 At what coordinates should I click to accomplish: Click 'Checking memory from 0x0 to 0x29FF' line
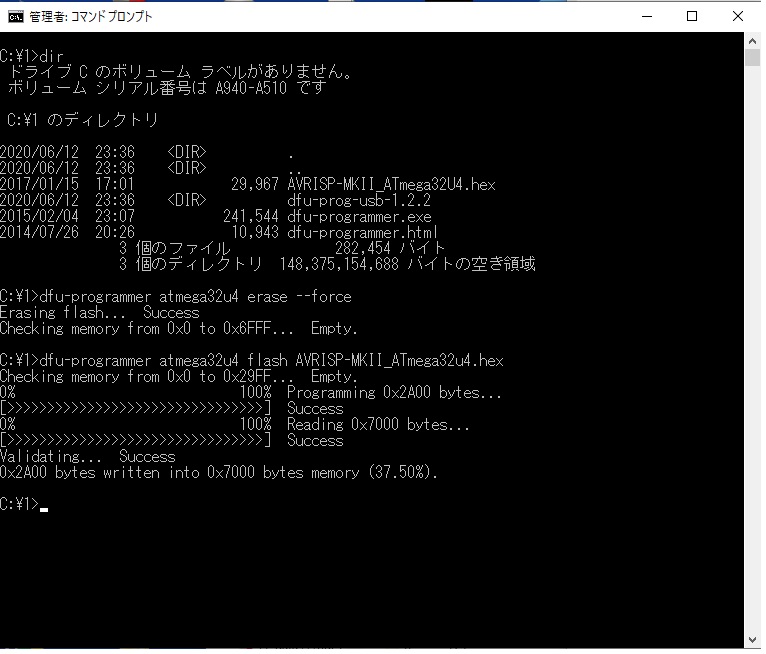click(x=179, y=377)
